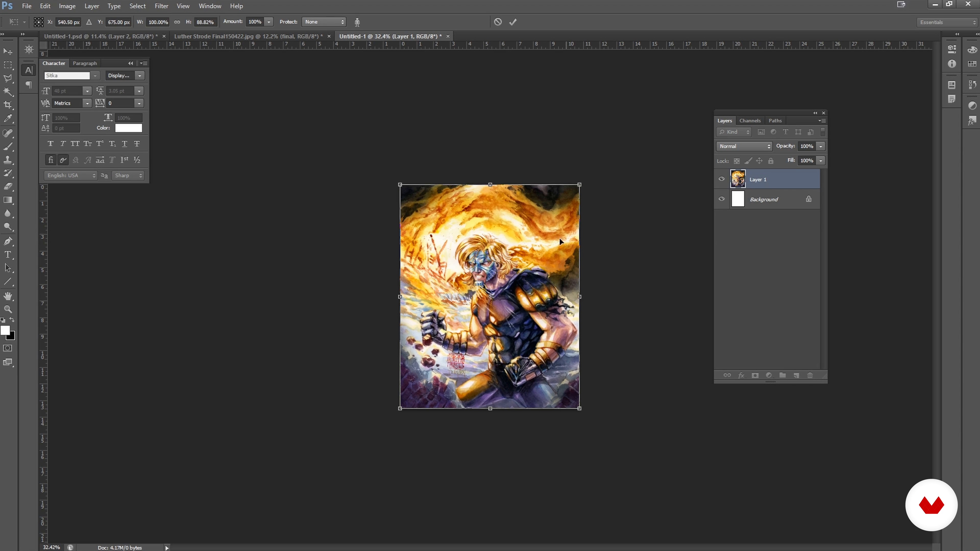The height and width of the screenshot is (551, 980).
Task: Add a layer style fx button
Action: [x=741, y=375]
